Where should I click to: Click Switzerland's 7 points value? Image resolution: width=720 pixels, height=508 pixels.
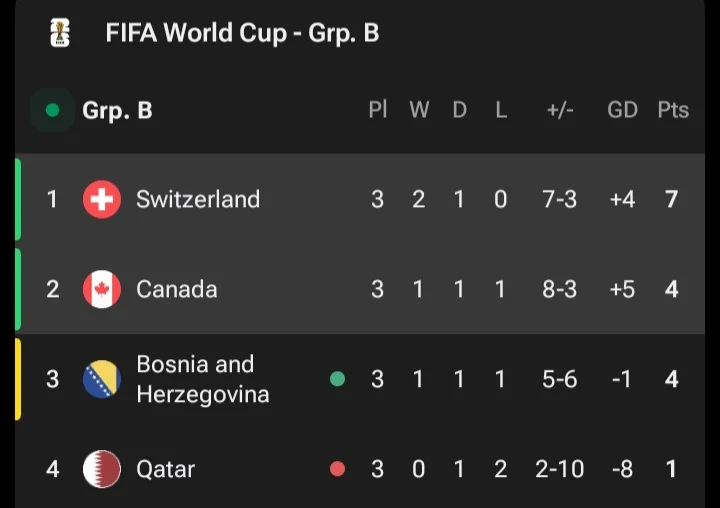coord(672,199)
